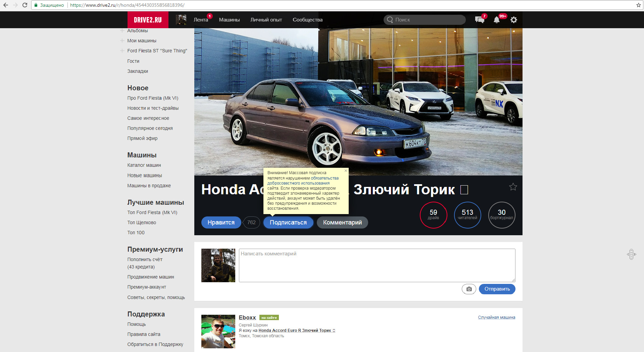
Task: Bookmark this page with the browser star
Action: [x=638, y=5]
